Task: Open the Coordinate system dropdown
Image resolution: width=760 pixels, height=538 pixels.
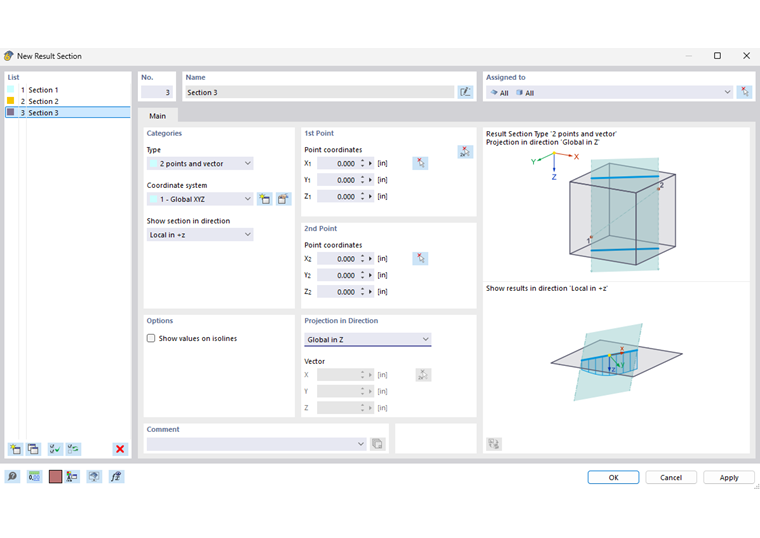Action: [200, 199]
